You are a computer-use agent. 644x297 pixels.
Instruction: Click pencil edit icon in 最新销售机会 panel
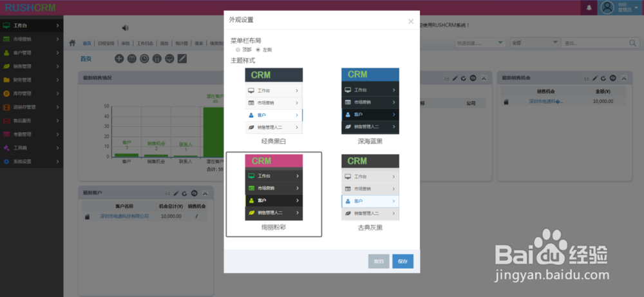tap(594, 78)
